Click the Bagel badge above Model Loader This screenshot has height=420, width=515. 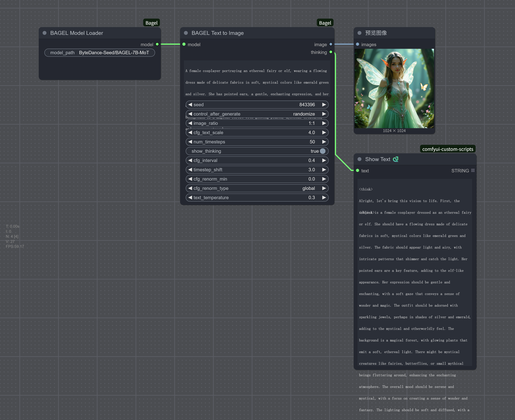(151, 23)
